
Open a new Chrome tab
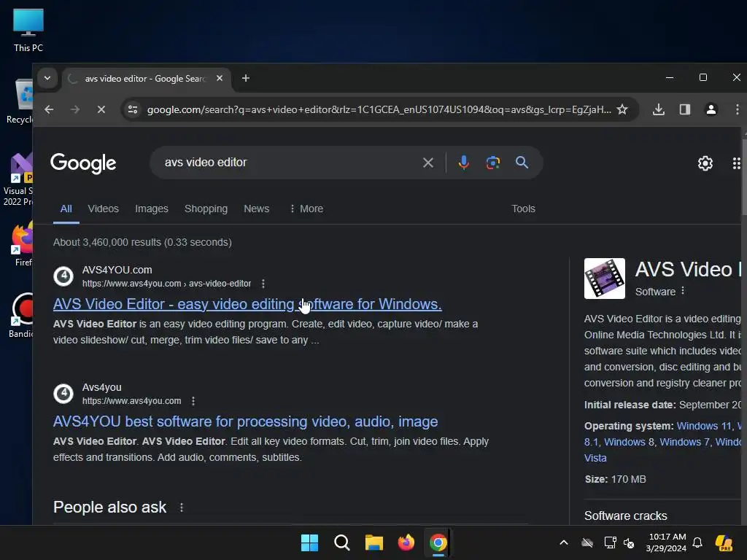coord(246,78)
